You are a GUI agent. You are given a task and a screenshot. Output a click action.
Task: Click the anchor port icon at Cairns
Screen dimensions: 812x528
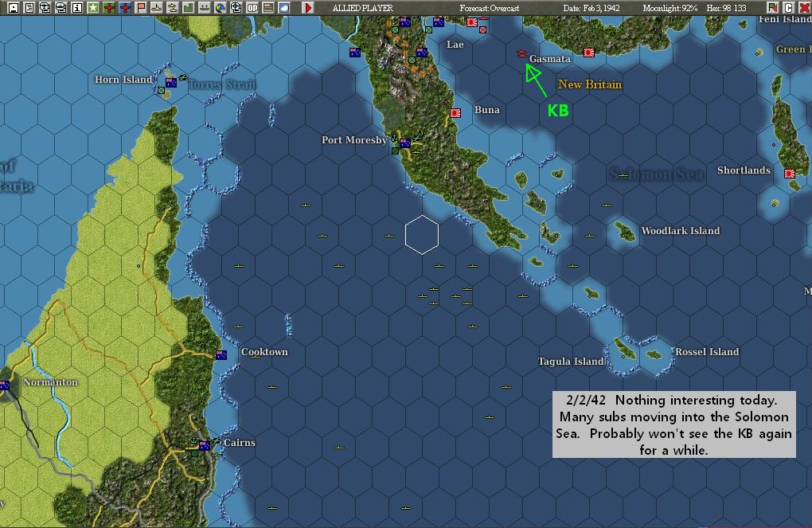pyautogui.click(x=193, y=441)
